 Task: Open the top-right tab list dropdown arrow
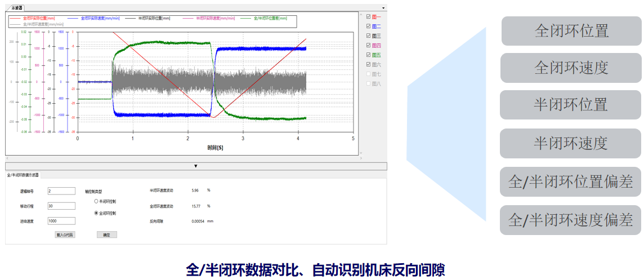coord(384,8)
